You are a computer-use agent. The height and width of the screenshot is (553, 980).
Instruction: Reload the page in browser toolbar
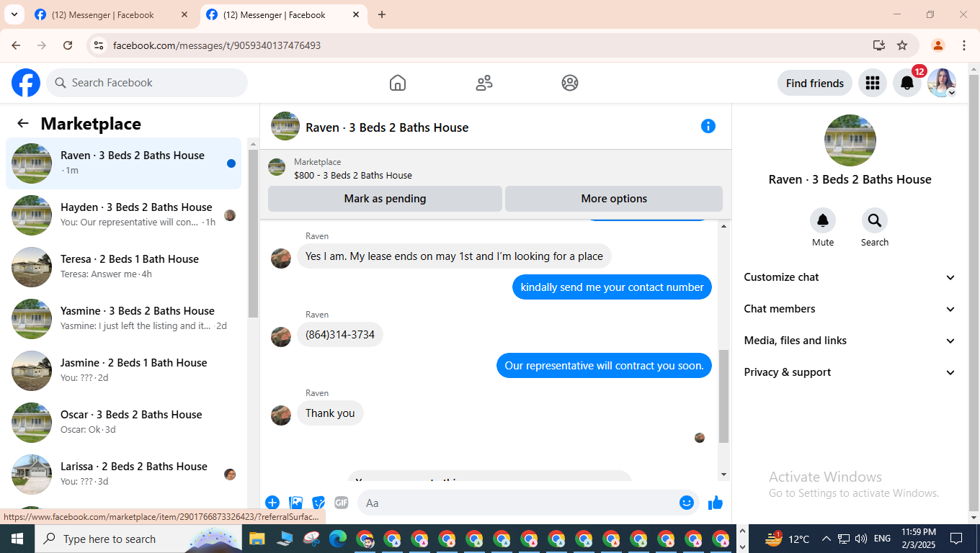tap(68, 45)
